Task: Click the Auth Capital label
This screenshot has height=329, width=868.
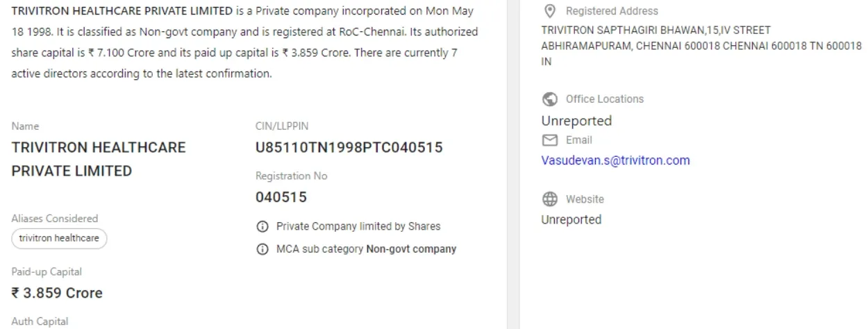Action: [x=40, y=321]
